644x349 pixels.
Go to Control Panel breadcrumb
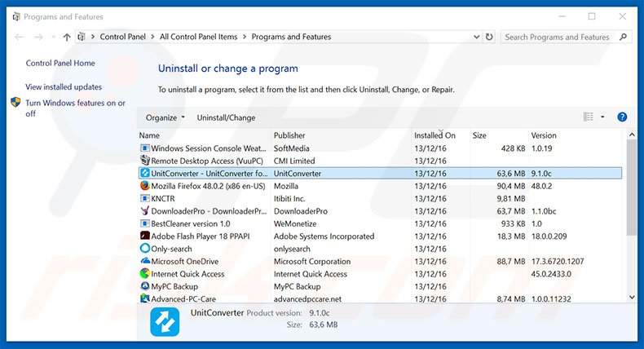click(122, 37)
